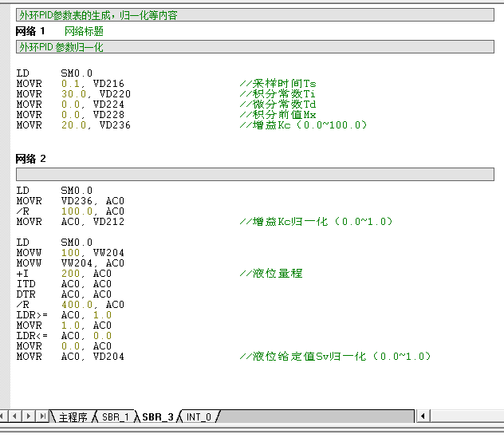Click the line MOVW 100, VW204
Image resolution: width=504 pixels, height=442 pixels.
coord(70,253)
